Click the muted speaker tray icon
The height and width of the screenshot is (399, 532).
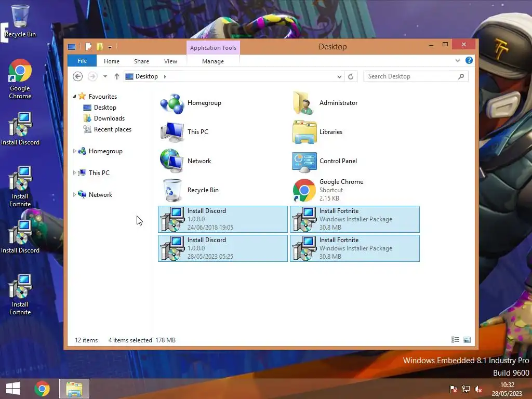478,389
